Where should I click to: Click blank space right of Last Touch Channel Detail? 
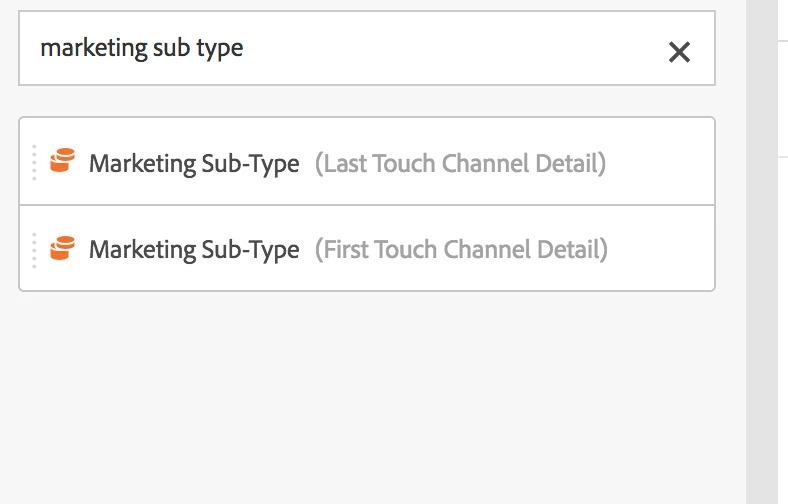coord(660,163)
